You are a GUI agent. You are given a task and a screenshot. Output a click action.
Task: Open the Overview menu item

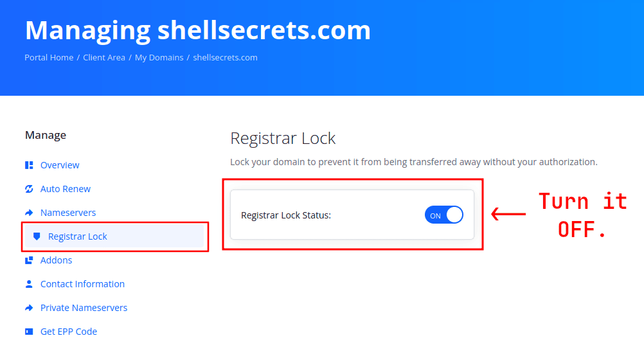[x=60, y=165]
